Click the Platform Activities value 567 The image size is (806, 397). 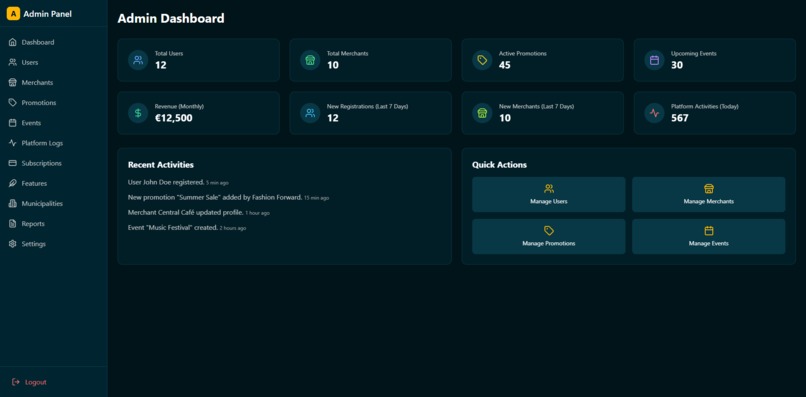[680, 118]
